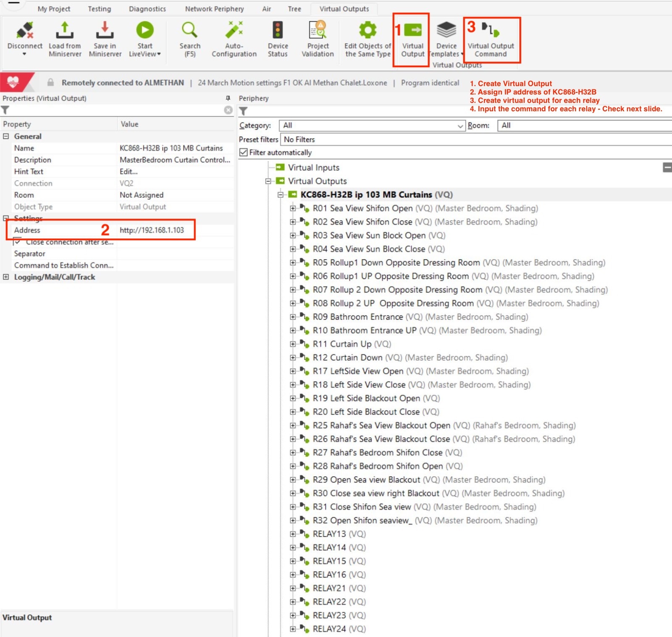This screenshot has height=637, width=672.
Task: Switch to the Network Periphery tab
Action: click(x=214, y=9)
